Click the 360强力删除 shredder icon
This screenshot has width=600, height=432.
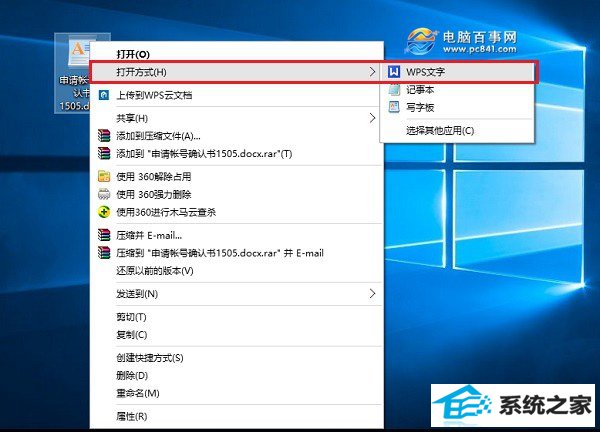tap(104, 194)
